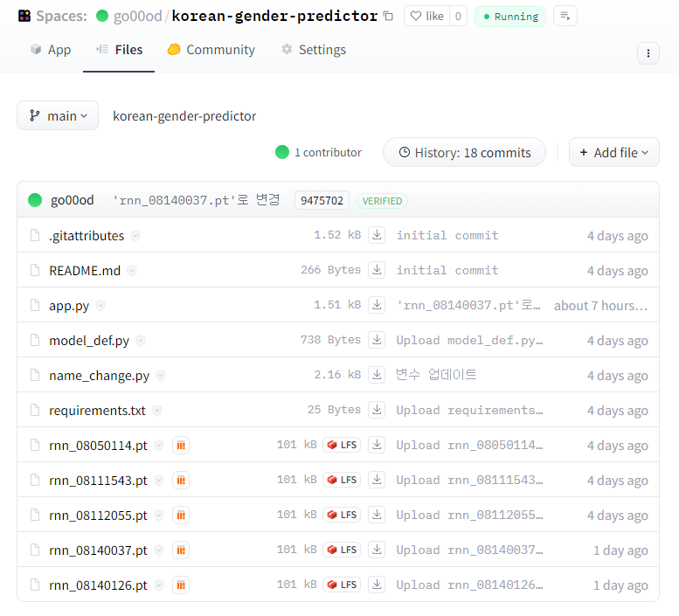Click the LFS badge on rnn_08140126.pt
Image resolution: width=679 pixels, height=616 pixels.
point(342,585)
